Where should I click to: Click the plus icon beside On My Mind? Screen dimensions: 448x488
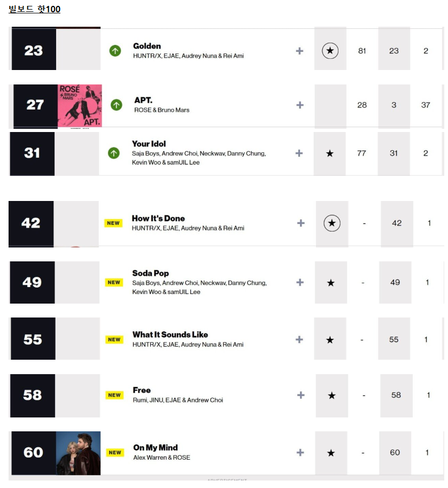point(300,452)
